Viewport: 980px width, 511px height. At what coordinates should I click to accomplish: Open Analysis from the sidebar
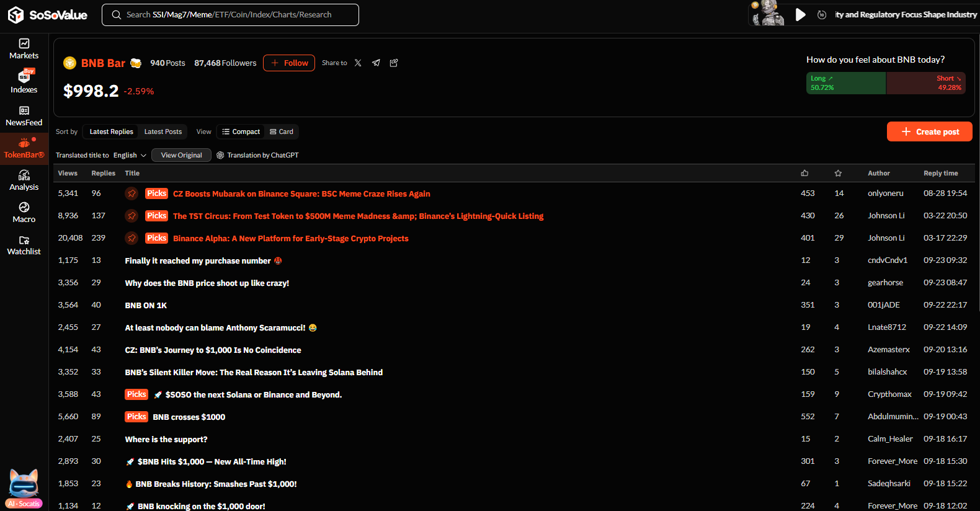(x=24, y=180)
